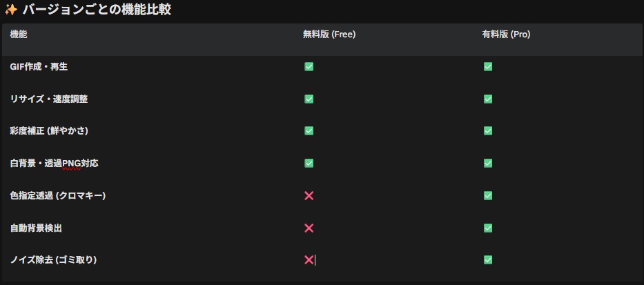
Task: Click Free cross mark for ノイズ除去 row
Action: 309,260
